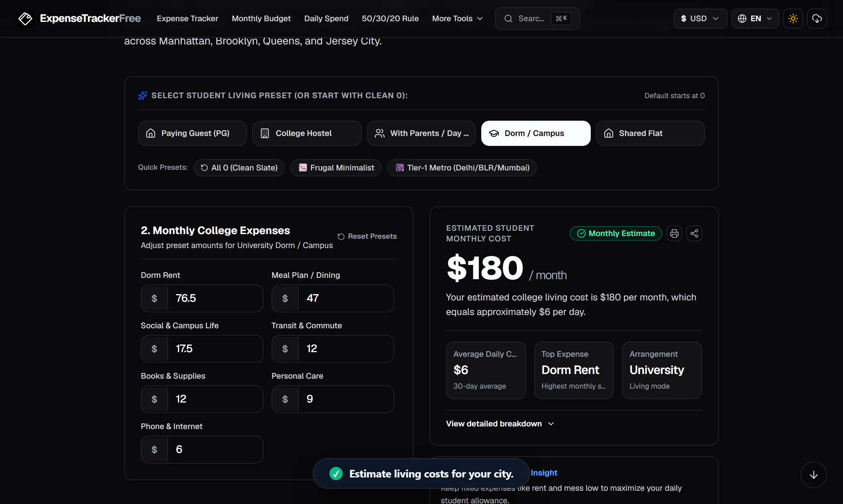
Task: Click the scroll-down arrow button
Action: pos(813,474)
